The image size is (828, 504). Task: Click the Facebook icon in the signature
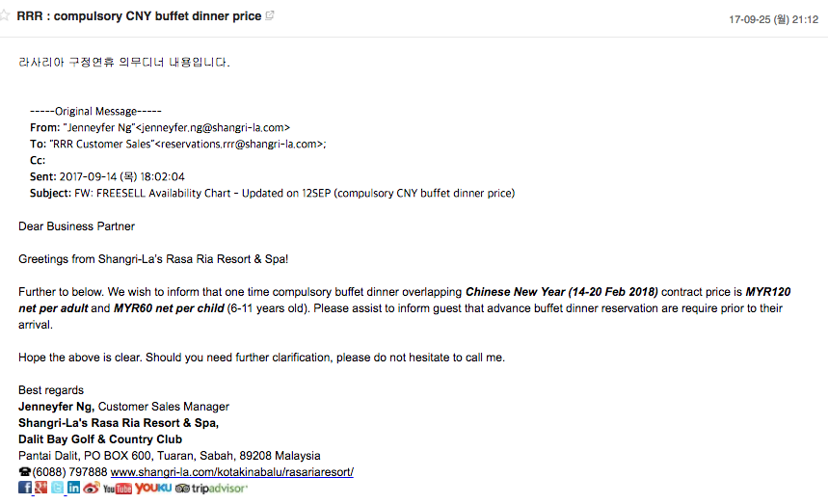pyautogui.click(x=25, y=488)
